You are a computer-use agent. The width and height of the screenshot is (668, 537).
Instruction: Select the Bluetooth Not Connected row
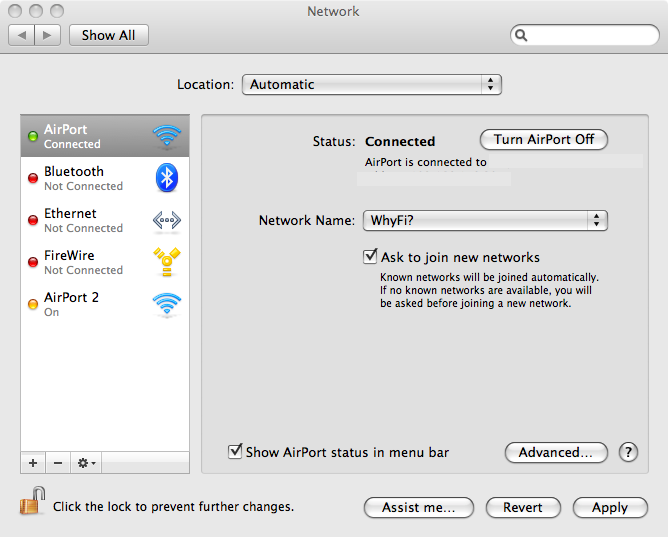(105, 178)
